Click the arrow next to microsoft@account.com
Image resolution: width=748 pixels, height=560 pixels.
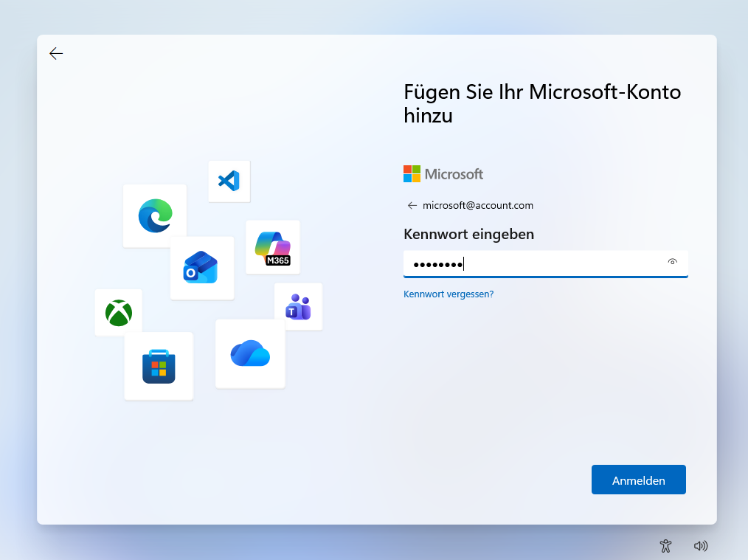pyautogui.click(x=412, y=205)
